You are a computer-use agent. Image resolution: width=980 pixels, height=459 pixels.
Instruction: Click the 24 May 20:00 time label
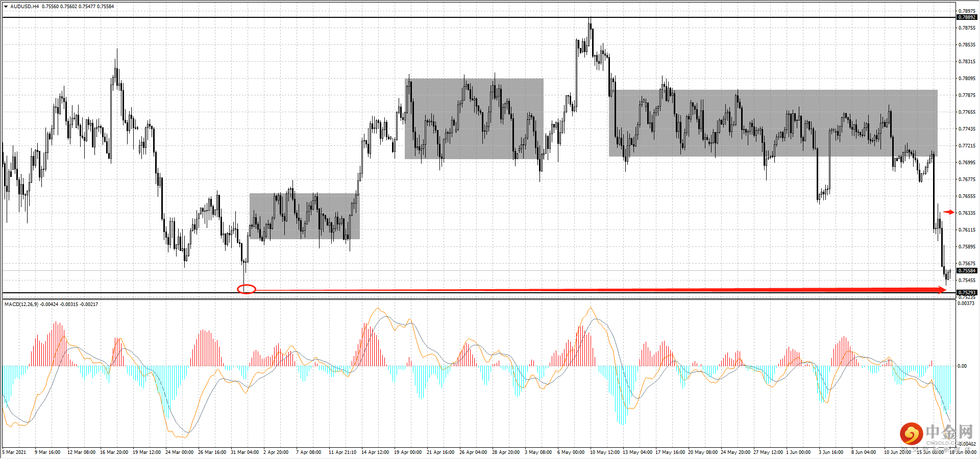[736, 452]
